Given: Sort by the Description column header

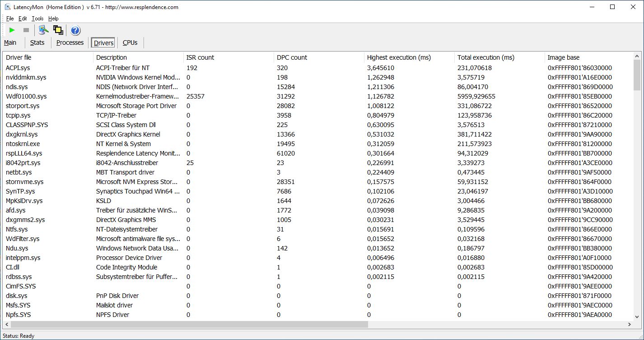Looking at the screenshot, I should (x=138, y=57).
